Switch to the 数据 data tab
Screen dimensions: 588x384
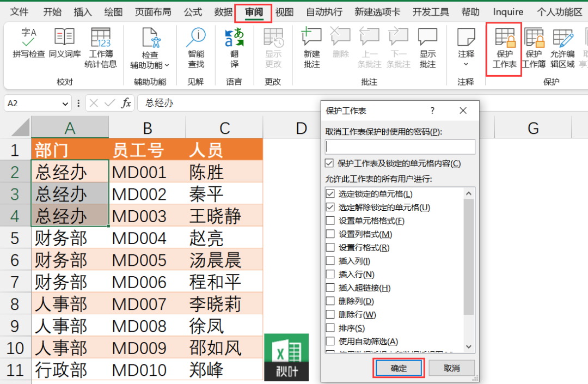(x=224, y=12)
